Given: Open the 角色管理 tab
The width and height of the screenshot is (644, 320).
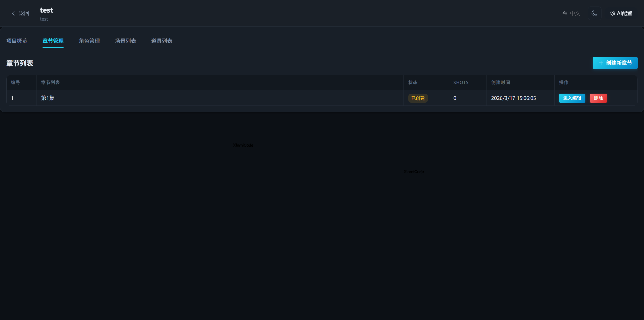Looking at the screenshot, I should [89, 41].
